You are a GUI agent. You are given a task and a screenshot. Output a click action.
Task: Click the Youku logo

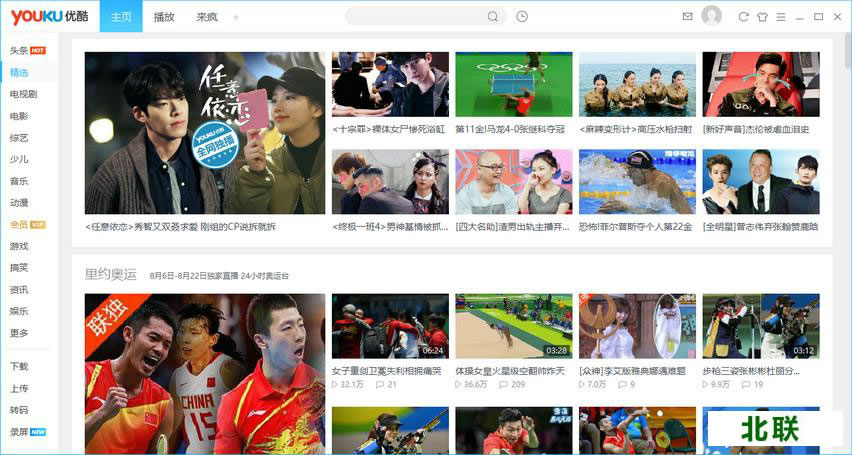49,17
